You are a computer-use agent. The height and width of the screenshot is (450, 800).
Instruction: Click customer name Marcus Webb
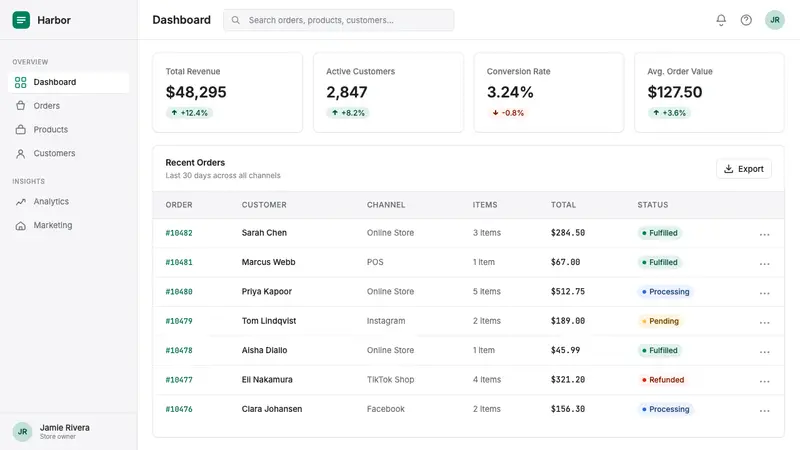coord(268,262)
